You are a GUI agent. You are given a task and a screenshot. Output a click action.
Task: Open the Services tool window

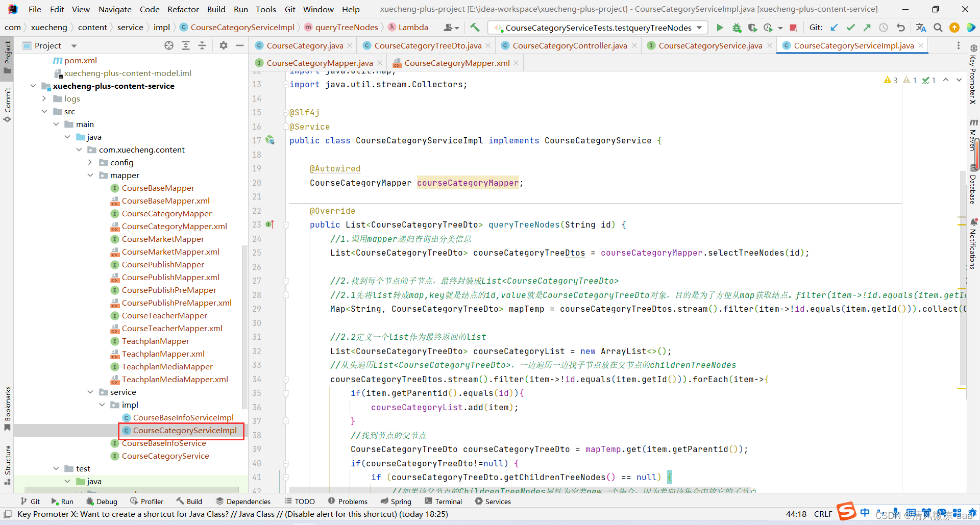pyautogui.click(x=493, y=502)
